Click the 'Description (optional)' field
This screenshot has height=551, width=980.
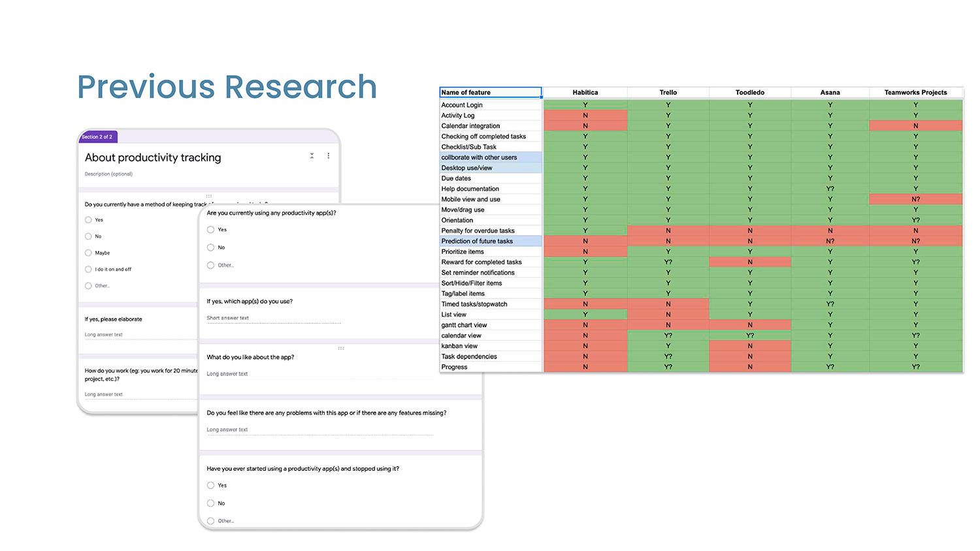[x=109, y=174]
